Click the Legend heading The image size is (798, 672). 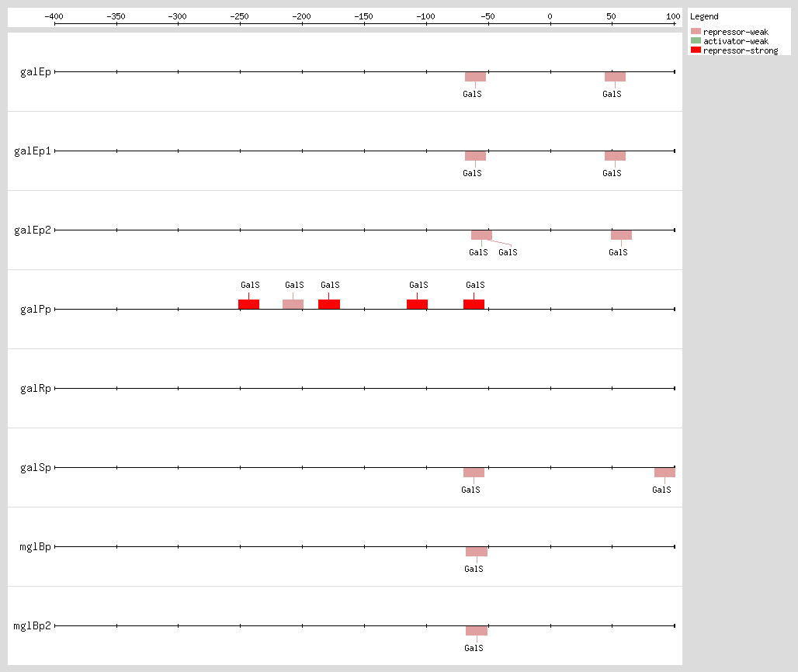point(704,16)
